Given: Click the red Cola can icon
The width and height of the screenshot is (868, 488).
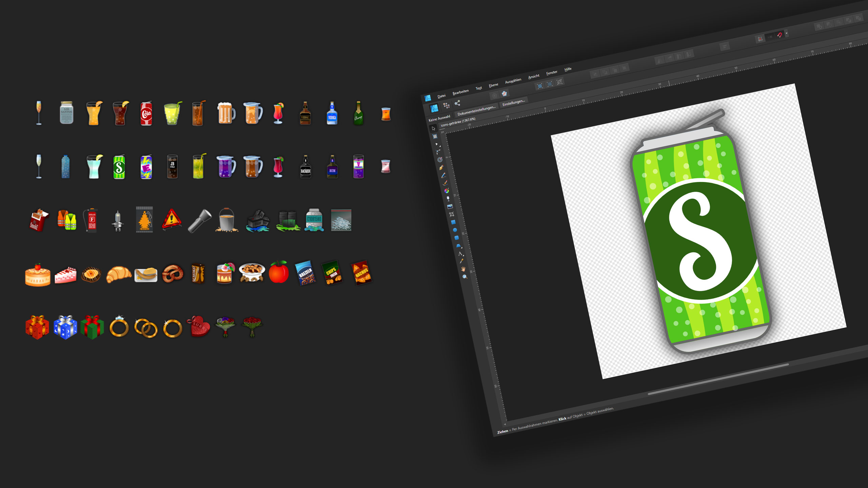Looking at the screenshot, I should [146, 114].
